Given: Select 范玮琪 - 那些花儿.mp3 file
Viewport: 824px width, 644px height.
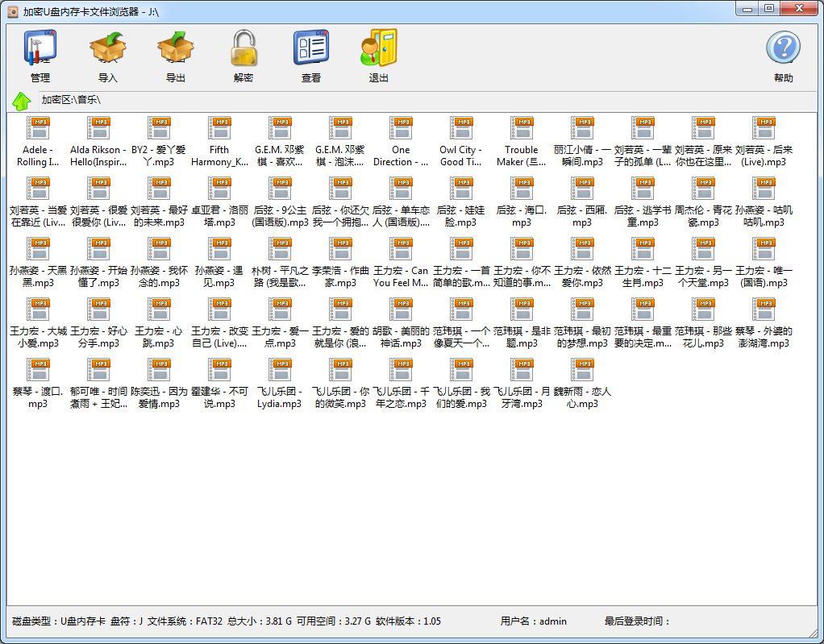Looking at the screenshot, I should 703,323.
